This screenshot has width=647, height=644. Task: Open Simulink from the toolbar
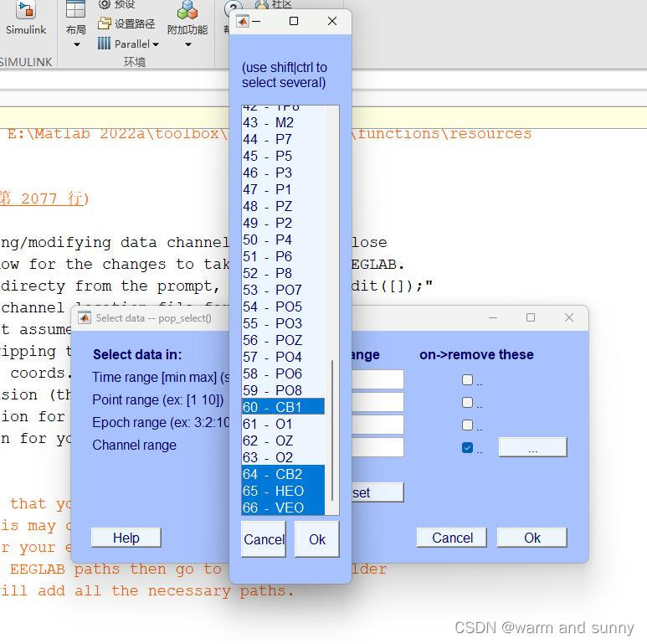click(26, 18)
